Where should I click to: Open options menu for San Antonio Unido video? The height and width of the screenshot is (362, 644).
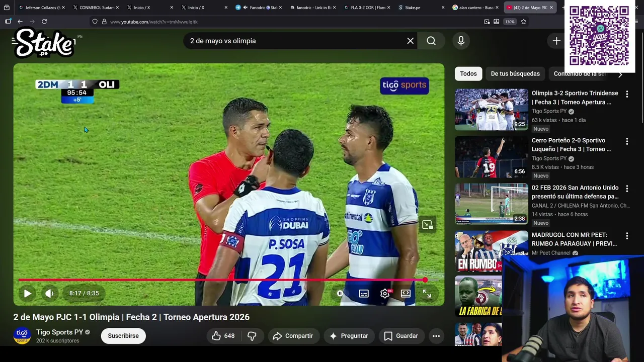pyautogui.click(x=627, y=189)
